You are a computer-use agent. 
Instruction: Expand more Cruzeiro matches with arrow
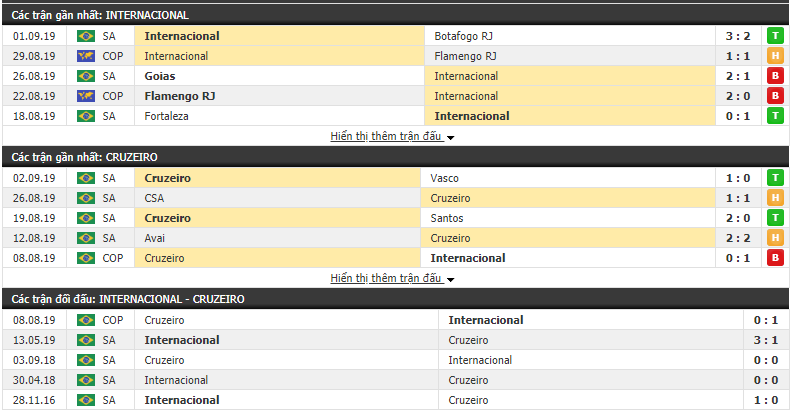[x=450, y=280]
